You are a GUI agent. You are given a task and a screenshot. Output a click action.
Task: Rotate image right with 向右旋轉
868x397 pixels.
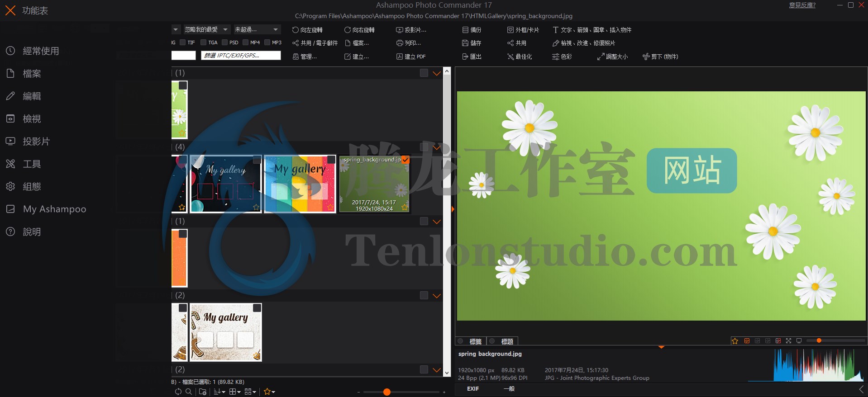(x=359, y=30)
